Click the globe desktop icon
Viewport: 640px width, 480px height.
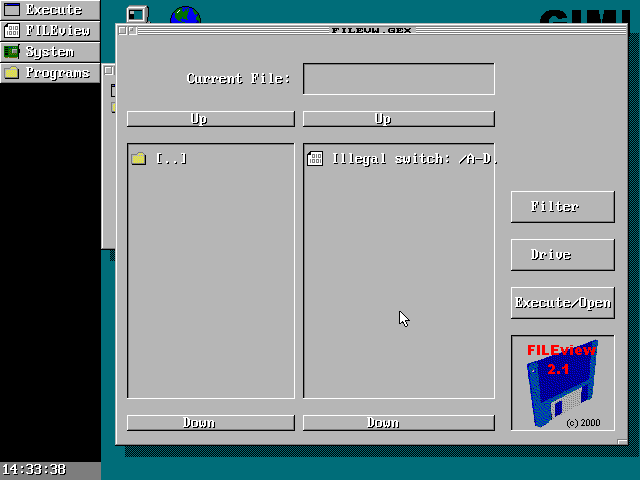pos(185,14)
